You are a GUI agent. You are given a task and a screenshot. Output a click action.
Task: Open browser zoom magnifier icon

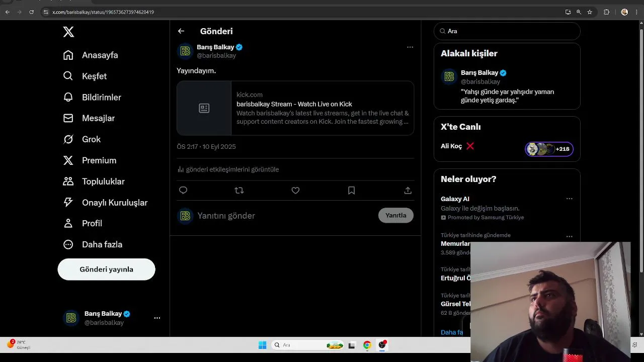[x=579, y=12]
